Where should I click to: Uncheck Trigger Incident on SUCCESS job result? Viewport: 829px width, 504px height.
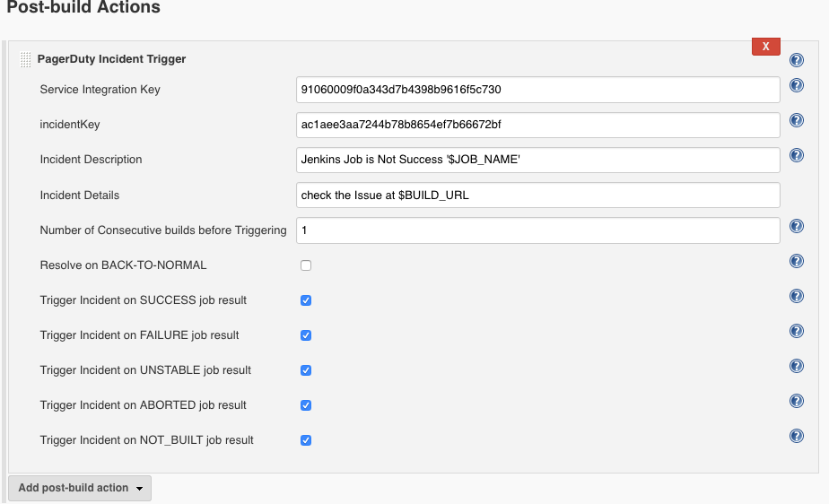tap(306, 300)
